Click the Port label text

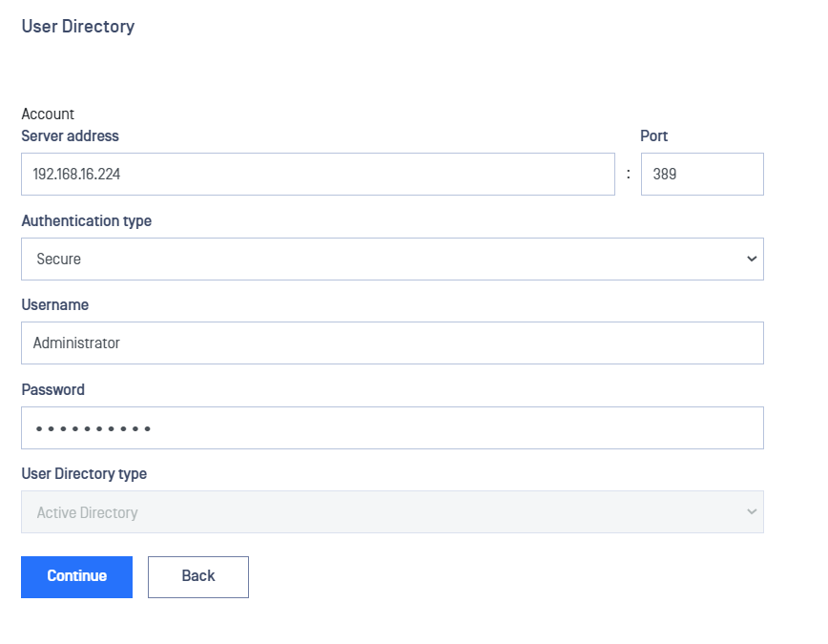click(653, 135)
